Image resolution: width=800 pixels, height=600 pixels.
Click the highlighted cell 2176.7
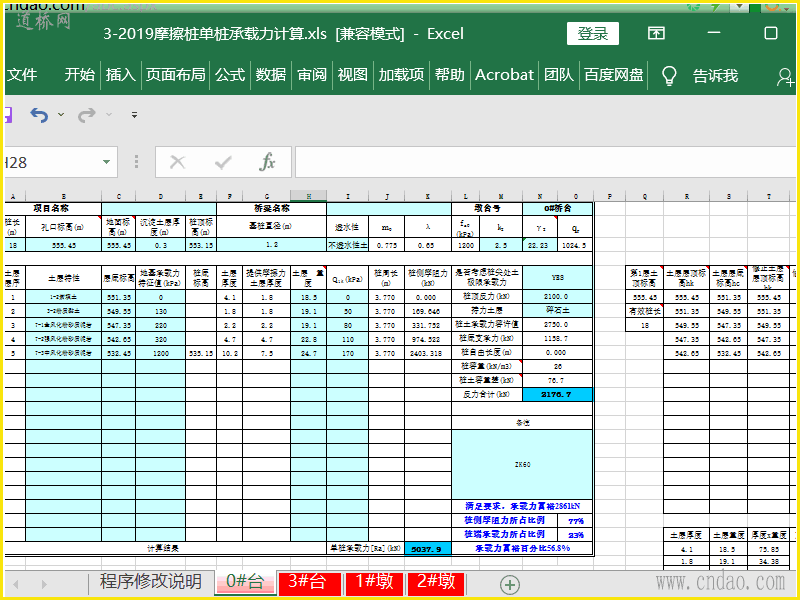pyautogui.click(x=557, y=394)
